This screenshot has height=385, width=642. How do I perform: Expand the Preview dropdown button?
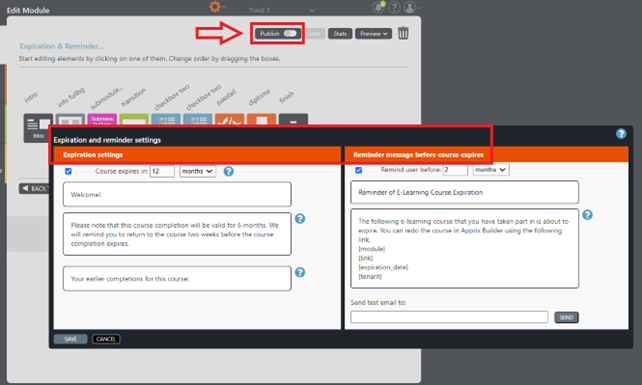pos(373,34)
